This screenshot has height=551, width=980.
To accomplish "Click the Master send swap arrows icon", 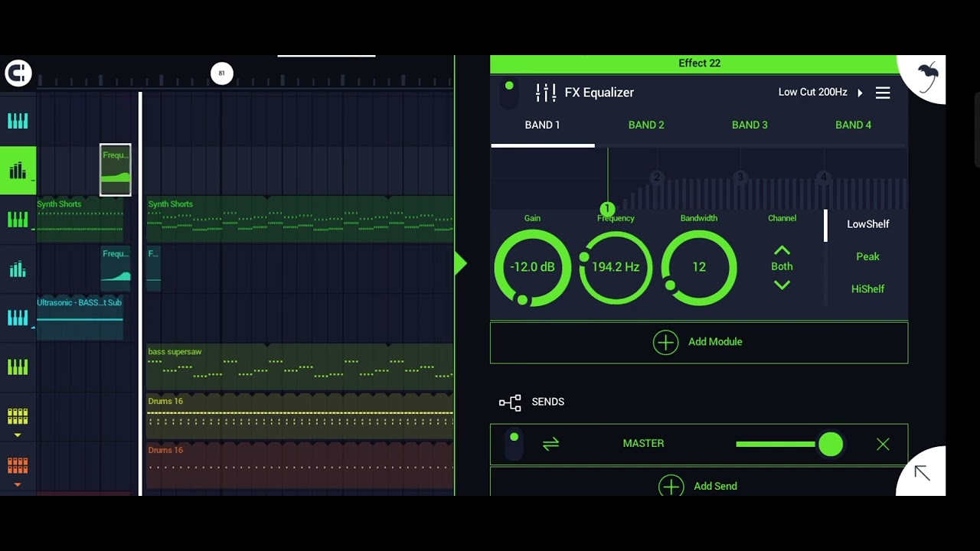I will point(550,443).
